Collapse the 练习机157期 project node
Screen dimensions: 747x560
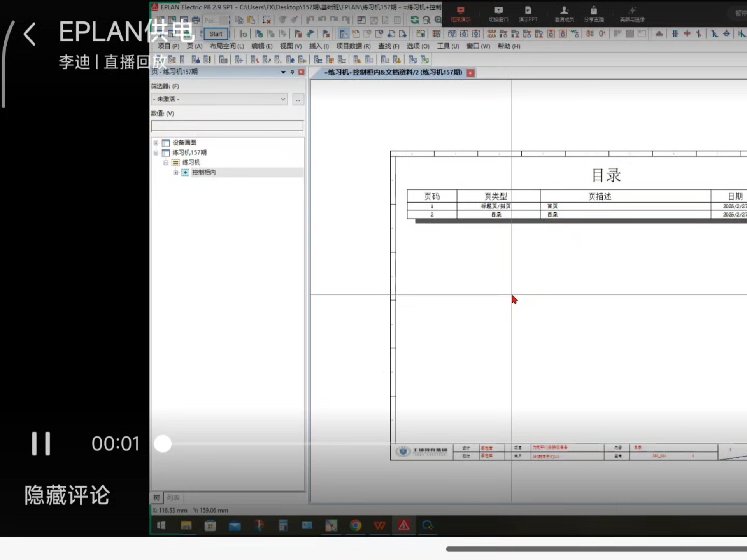(x=156, y=153)
